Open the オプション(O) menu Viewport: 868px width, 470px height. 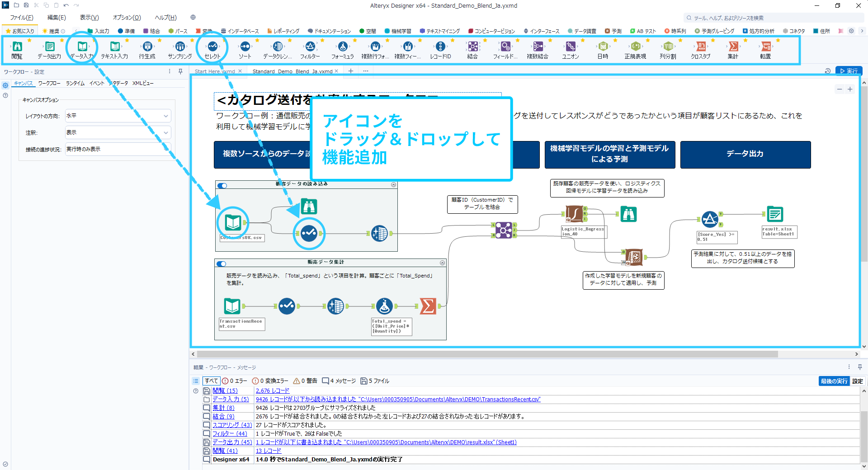127,18
